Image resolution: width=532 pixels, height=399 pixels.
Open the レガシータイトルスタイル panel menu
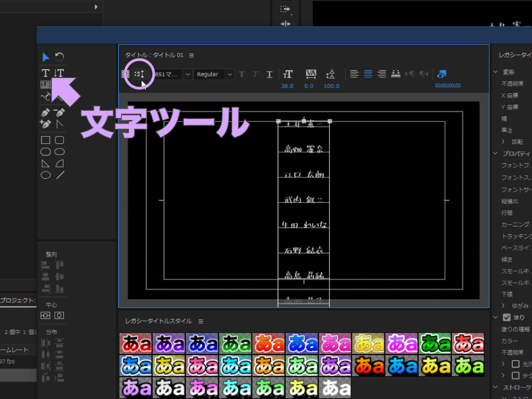(201, 321)
